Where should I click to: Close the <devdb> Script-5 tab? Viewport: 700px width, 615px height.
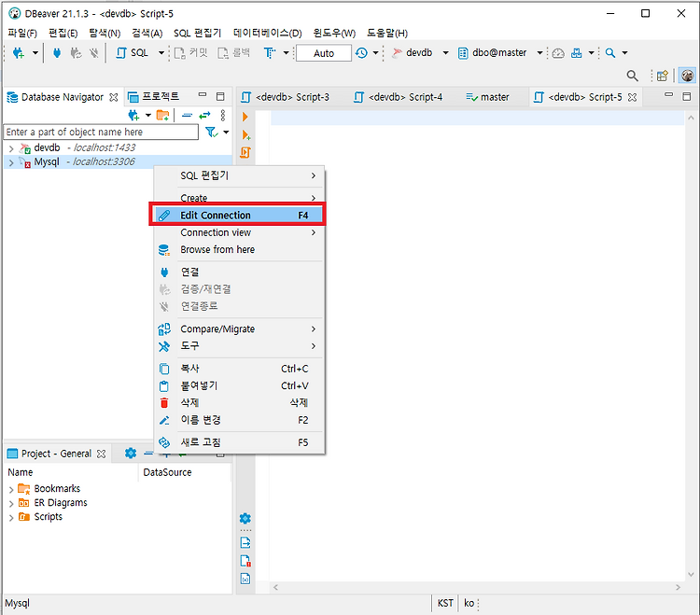pos(632,97)
